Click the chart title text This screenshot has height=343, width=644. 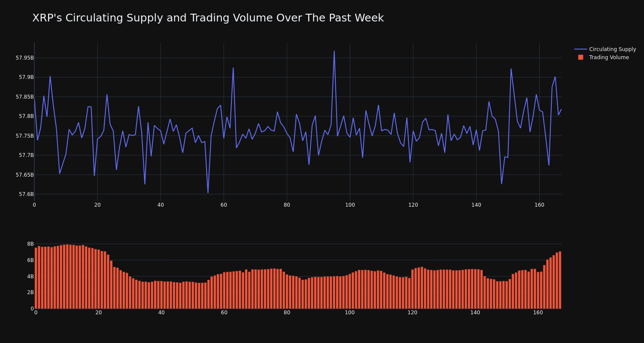(x=208, y=18)
